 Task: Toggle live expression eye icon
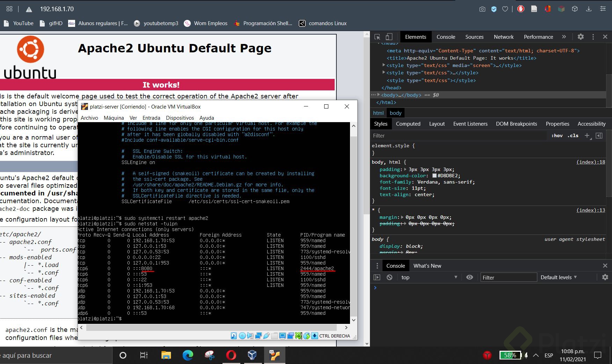click(x=470, y=277)
